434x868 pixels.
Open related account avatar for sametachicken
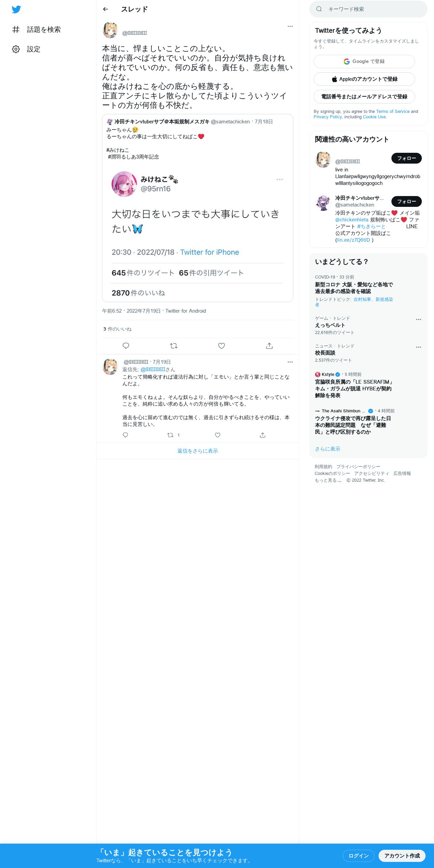coord(323,203)
